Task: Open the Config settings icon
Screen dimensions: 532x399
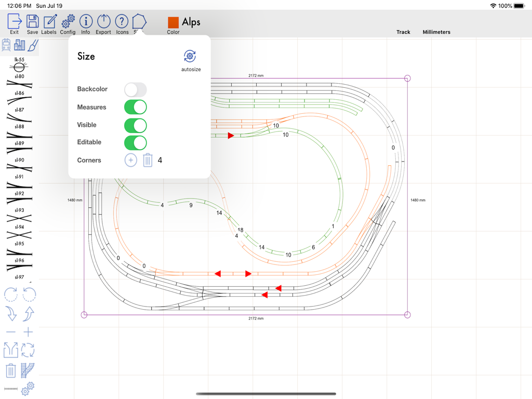Action: tap(68, 23)
